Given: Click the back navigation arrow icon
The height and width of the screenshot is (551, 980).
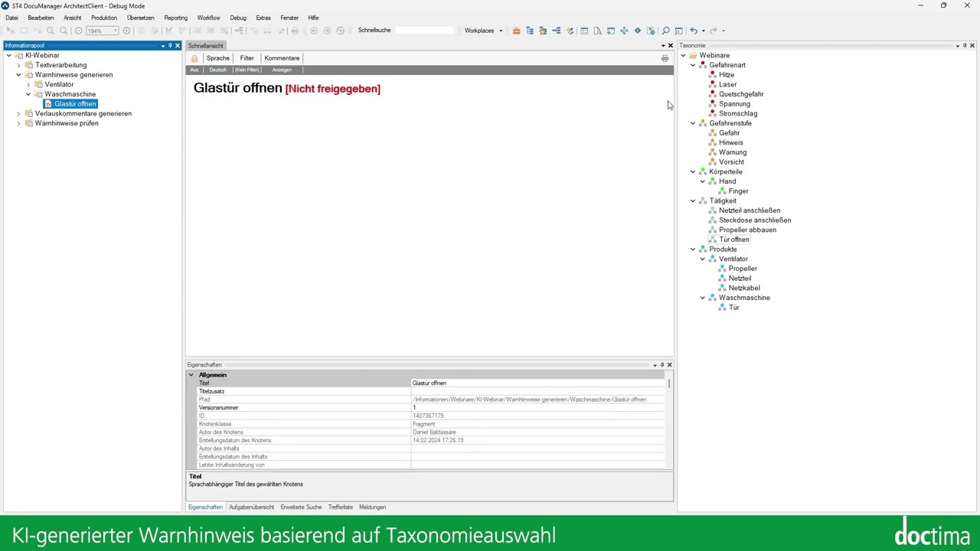Looking at the screenshot, I should pos(314,31).
